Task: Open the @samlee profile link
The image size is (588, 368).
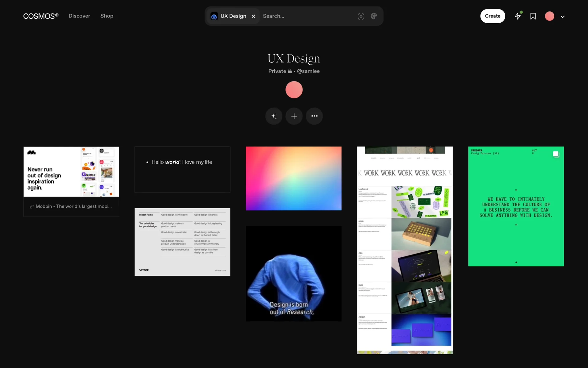Action: click(x=308, y=71)
